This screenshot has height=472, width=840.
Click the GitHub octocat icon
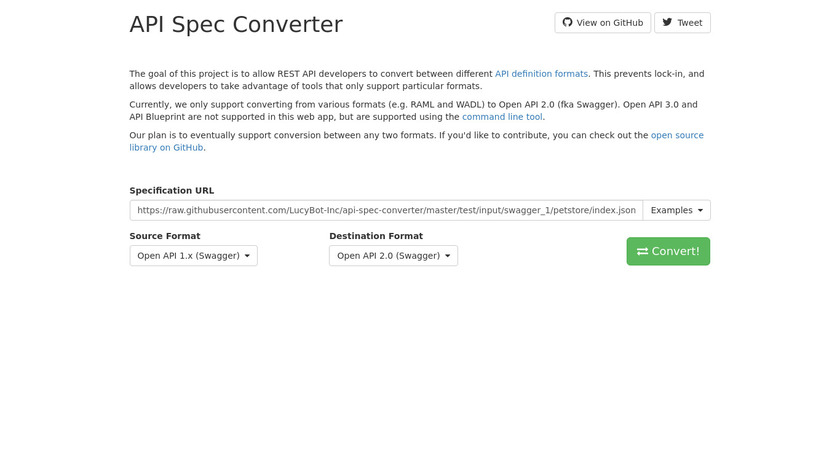click(x=568, y=23)
